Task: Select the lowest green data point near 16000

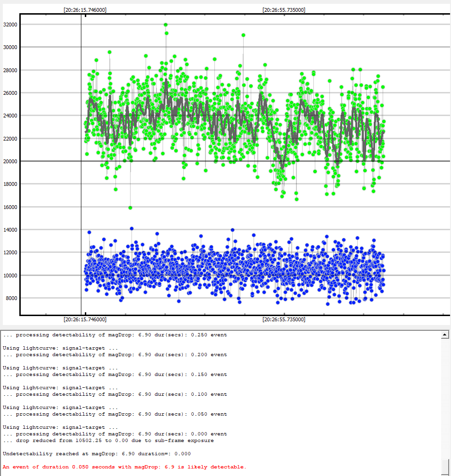Action: tap(130, 208)
